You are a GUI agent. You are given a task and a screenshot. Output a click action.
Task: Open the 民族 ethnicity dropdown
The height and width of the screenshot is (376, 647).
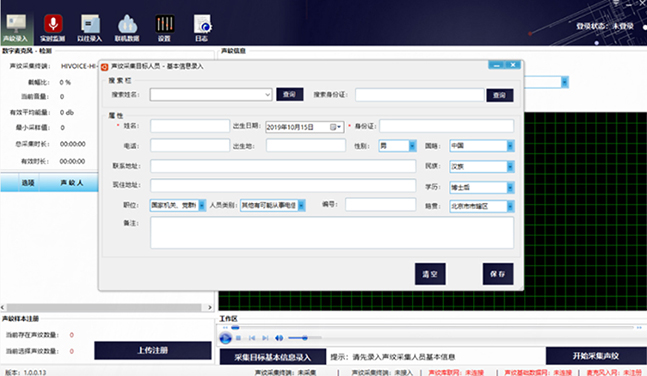point(510,166)
